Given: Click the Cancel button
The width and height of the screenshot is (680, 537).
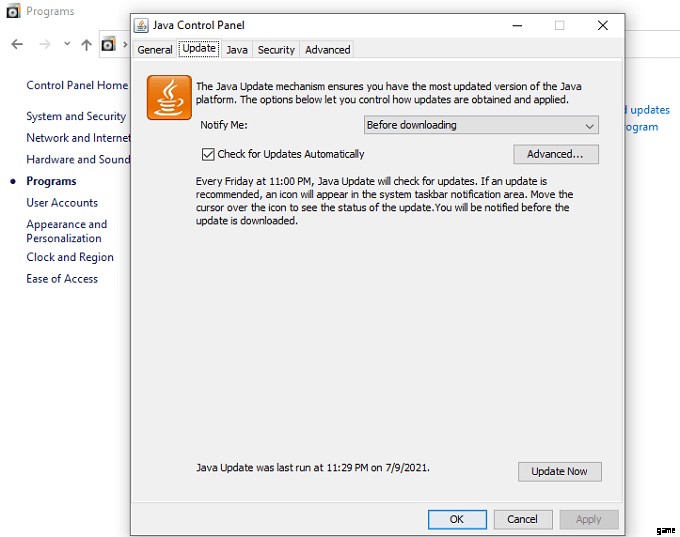Looking at the screenshot, I should (x=522, y=519).
